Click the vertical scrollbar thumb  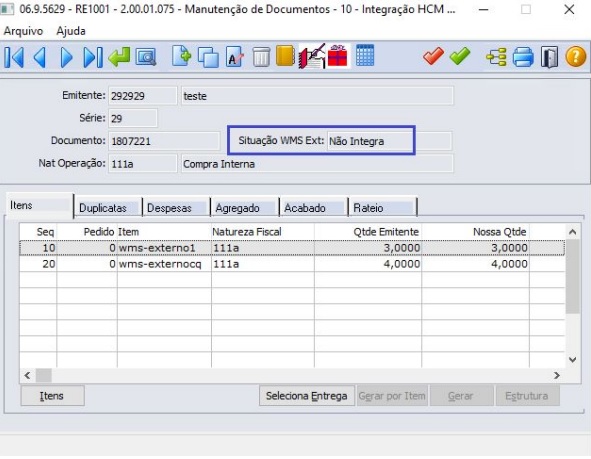(572, 277)
